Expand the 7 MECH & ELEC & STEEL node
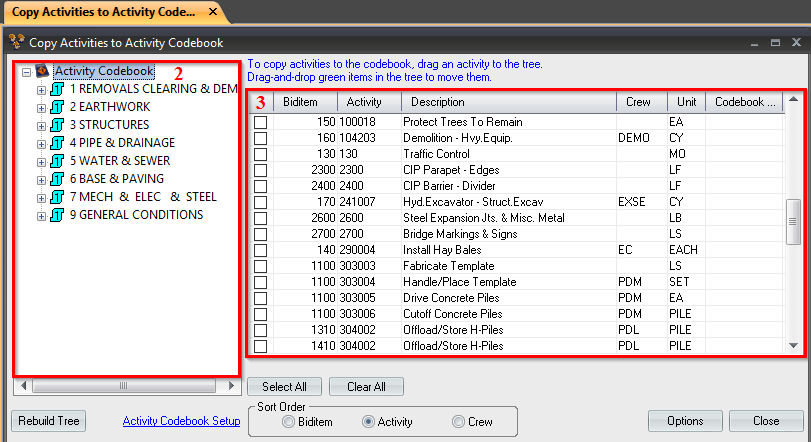The image size is (811, 442). coord(41,198)
